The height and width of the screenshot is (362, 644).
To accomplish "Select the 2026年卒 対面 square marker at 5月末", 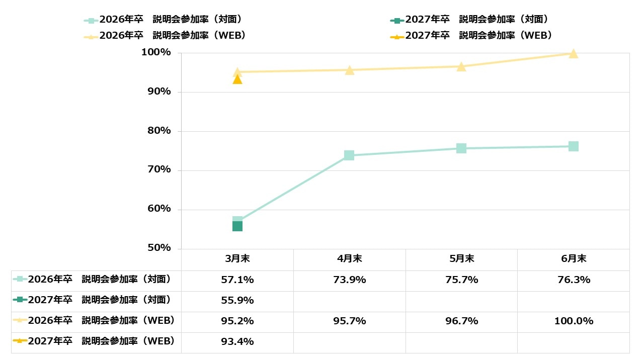I will pyautogui.click(x=461, y=148).
